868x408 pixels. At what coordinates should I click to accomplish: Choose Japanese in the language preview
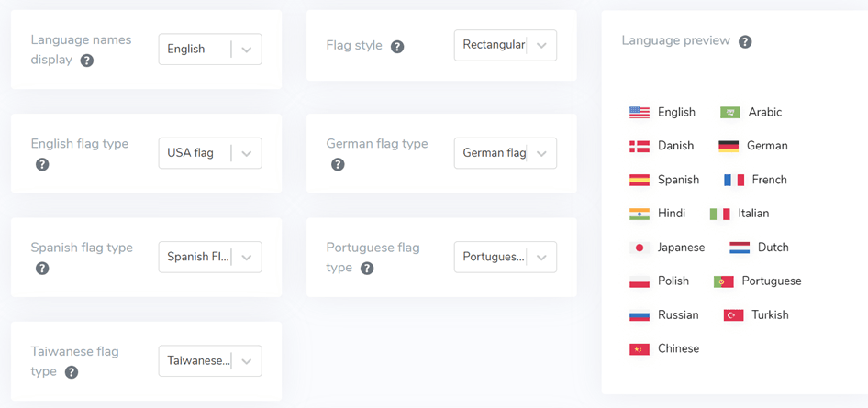[682, 248]
